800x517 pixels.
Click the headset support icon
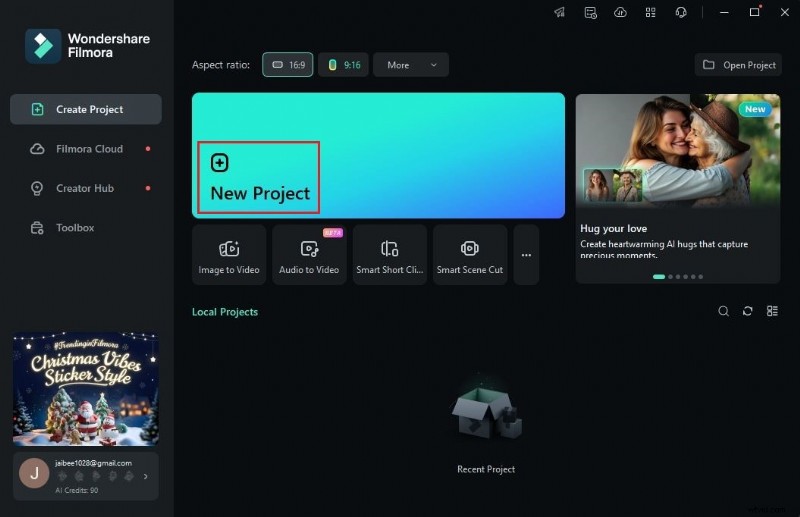(x=681, y=12)
